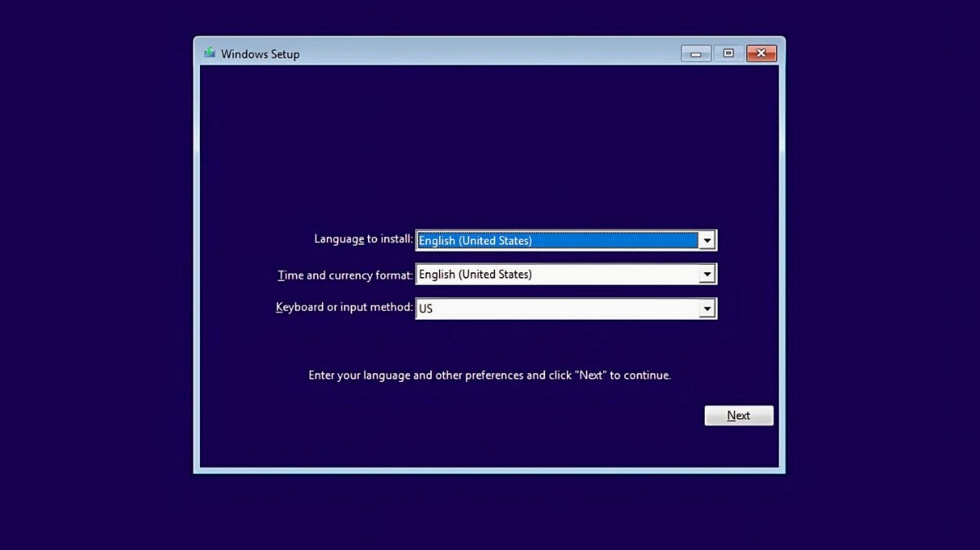Minimize the Windows Setup window

696,53
